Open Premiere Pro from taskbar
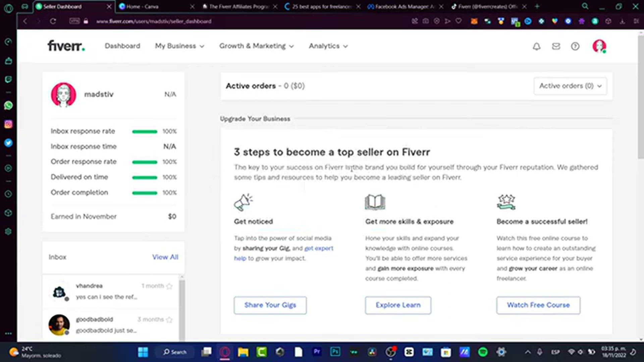The image size is (644, 362). (317, 352)
